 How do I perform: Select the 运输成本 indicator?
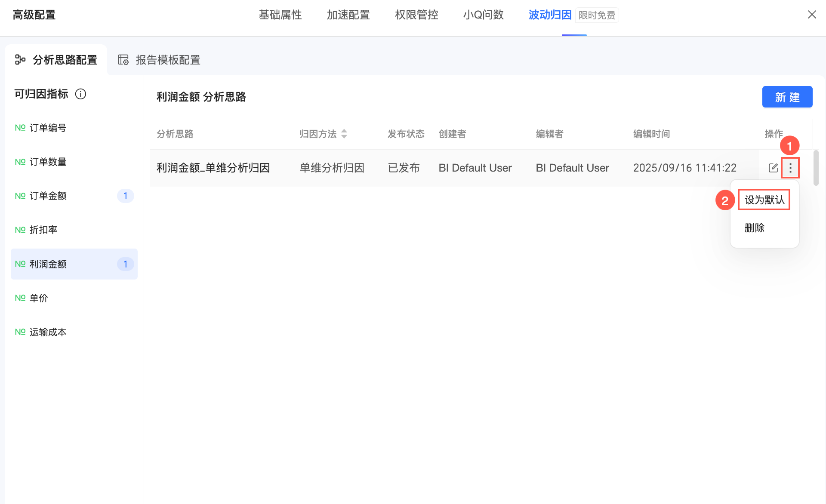(48, 332)
